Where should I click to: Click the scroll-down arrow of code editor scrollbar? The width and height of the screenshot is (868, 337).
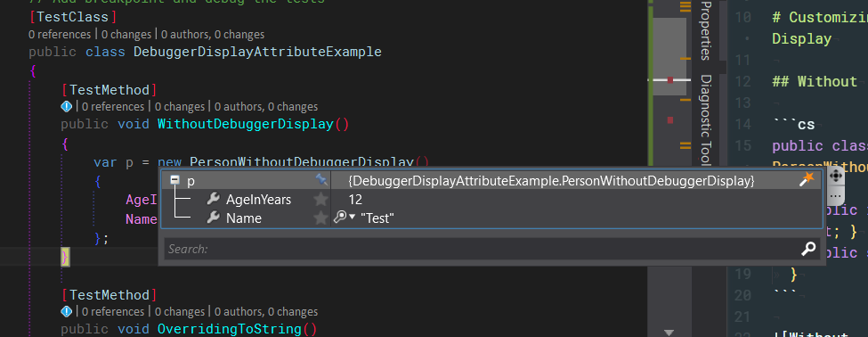pos(669,333)
